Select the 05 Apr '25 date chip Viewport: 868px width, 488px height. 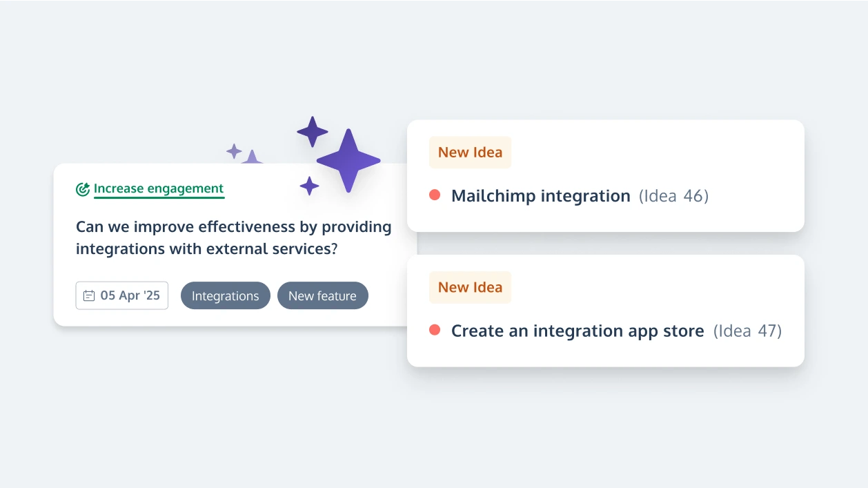click(122, 295)
